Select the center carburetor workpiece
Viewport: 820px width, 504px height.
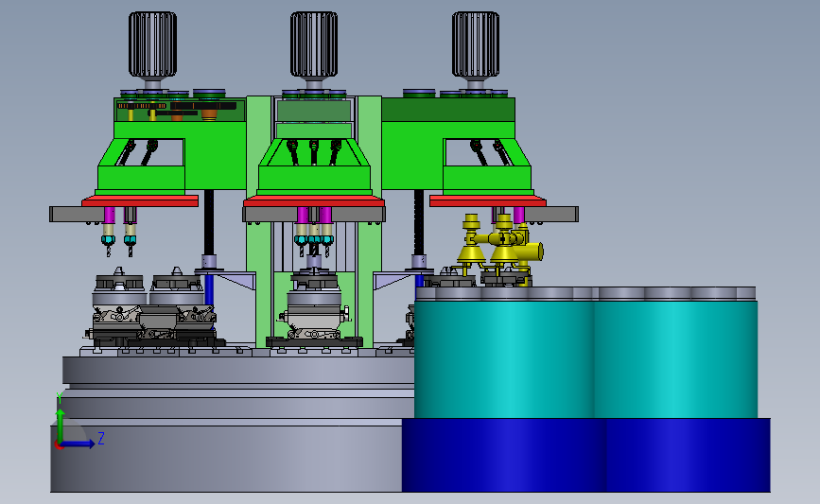pos(314,316)
